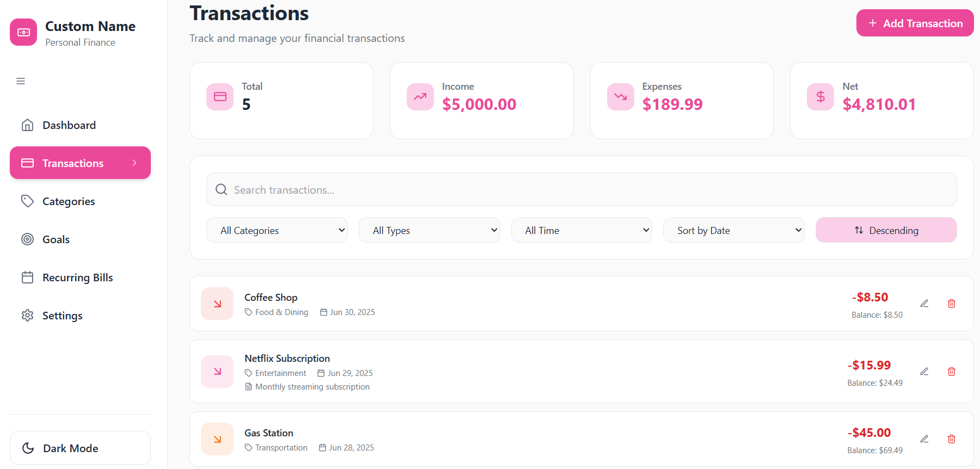Click the Custom Name app logo icon
This screenshot has width=980, height=469.
point(23,32)
